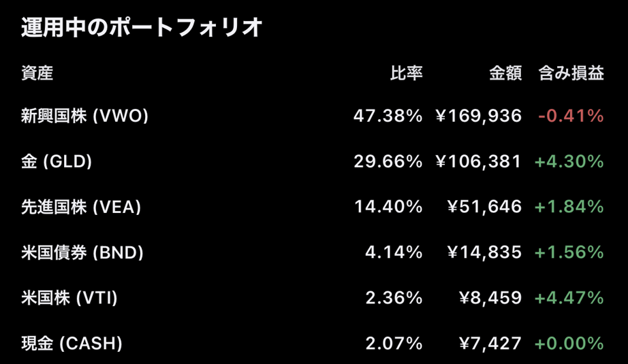The image size is (628, 364).
Task: Click the 47.38% ratio for VWO
Action: [x=388, y=116]
